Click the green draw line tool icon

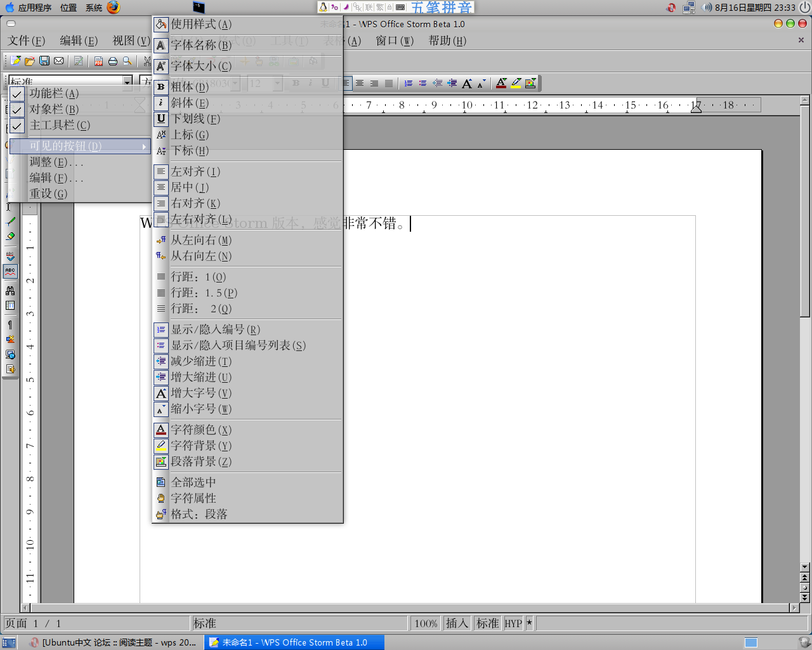click(x=10, y=221)
